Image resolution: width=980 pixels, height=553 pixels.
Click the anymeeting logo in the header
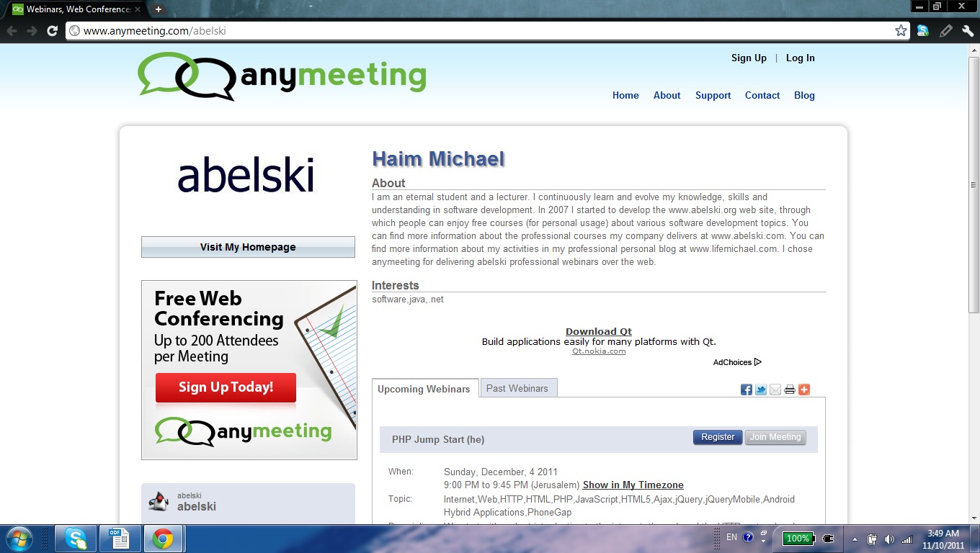coord(282,76)
